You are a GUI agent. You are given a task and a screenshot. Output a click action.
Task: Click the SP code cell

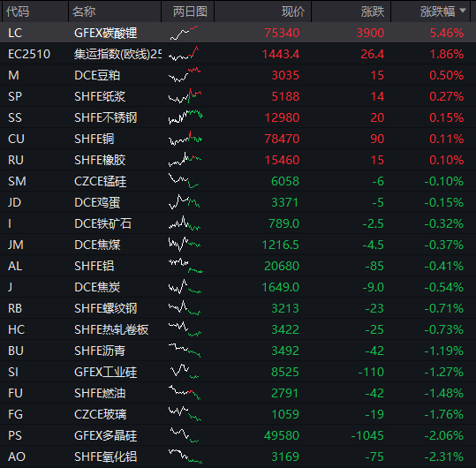coord(15,96)
